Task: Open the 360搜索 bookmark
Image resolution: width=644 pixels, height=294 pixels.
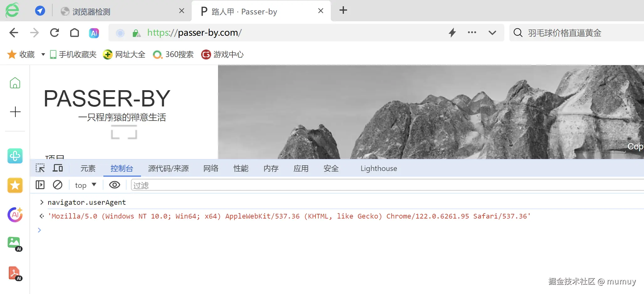Action: pyautogui.click(x=173, y=54)
